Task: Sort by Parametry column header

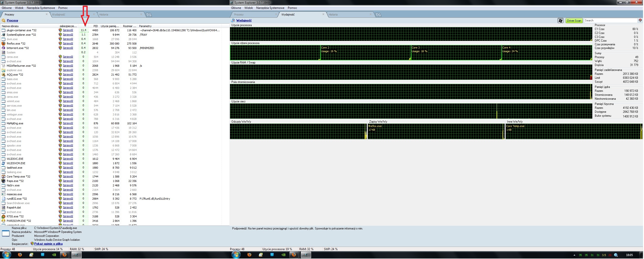Action: 180,26
